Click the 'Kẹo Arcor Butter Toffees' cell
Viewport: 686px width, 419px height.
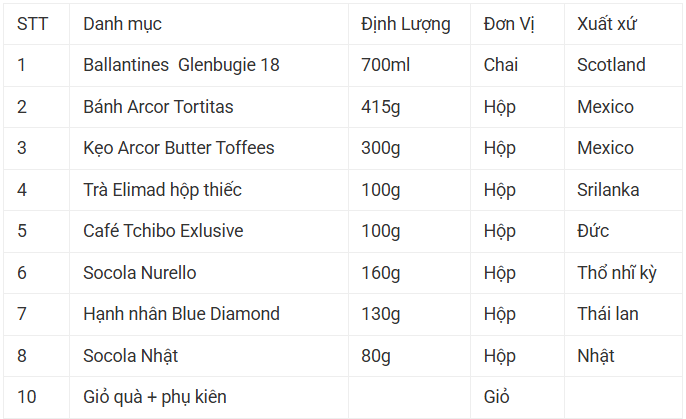click(x=178, y=148)
